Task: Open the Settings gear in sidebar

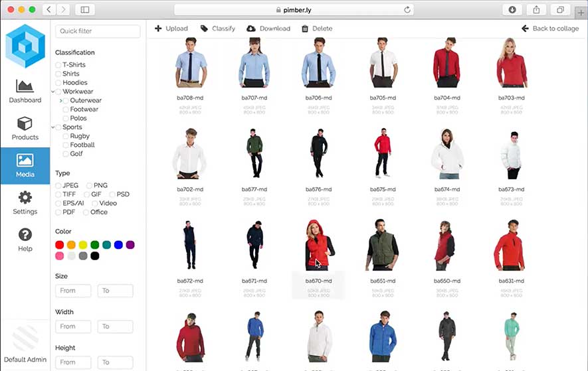Action: 25,202
